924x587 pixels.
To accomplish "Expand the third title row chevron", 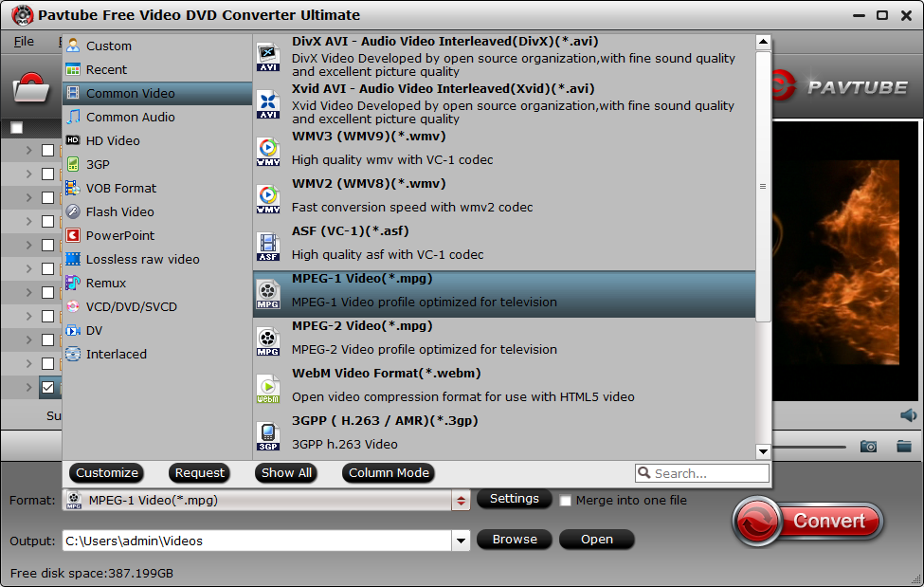I will (x=28, y=197).
